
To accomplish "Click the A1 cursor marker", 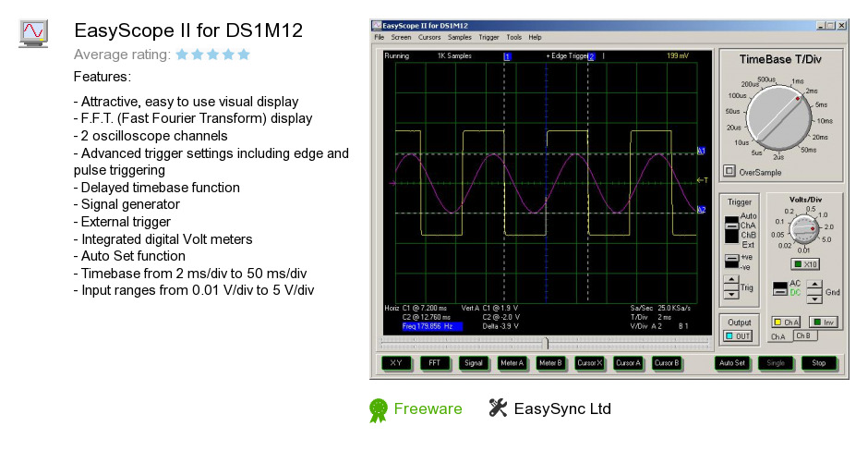I will tap(701, 151).
